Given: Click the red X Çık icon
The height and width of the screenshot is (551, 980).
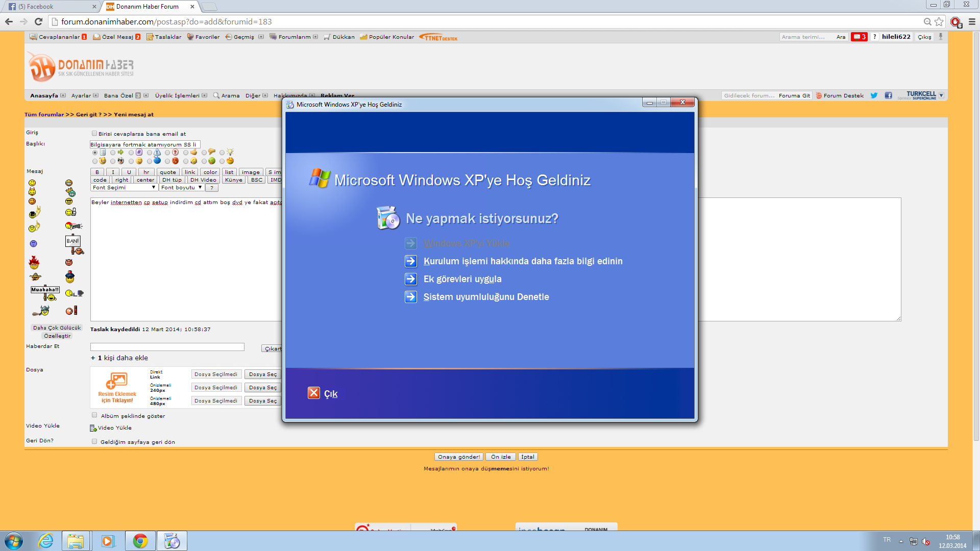Looking at the screenshot, I should (x=314, y=393).
